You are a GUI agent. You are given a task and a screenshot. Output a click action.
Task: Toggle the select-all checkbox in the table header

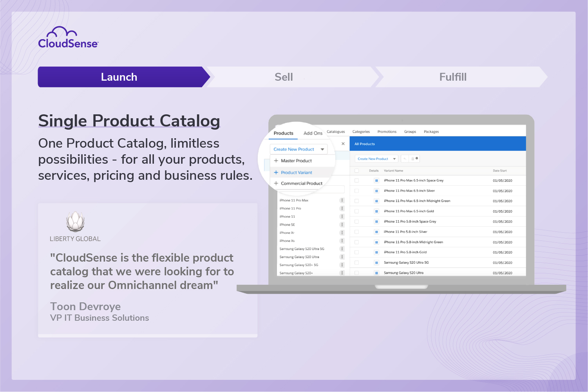tap(356, 170)
